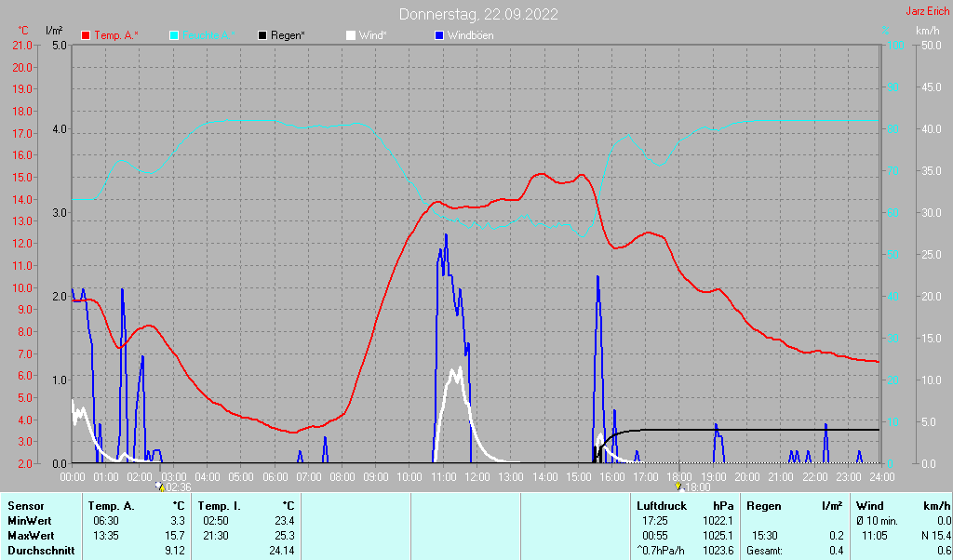Click the '06:00' time axis label

(x=275, y=477)
